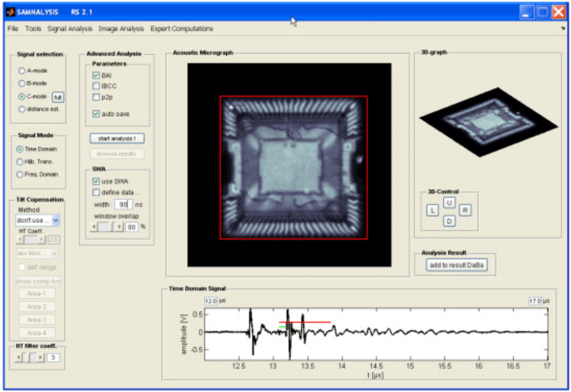Click the acoustic micrograph chip image

(293, 166)
